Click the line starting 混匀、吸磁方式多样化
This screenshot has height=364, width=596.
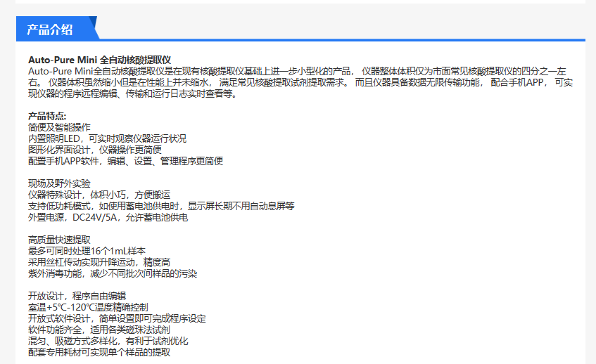click(x=108, y=341)
